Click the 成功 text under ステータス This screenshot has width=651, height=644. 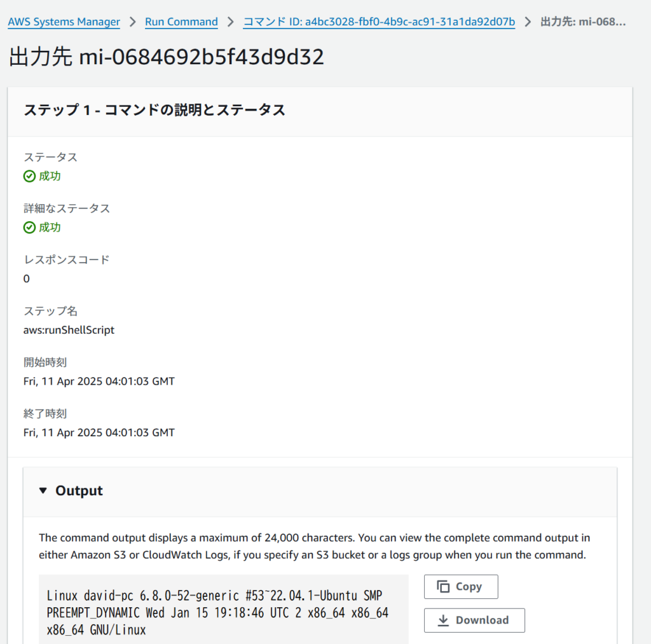tap(50, 176)
